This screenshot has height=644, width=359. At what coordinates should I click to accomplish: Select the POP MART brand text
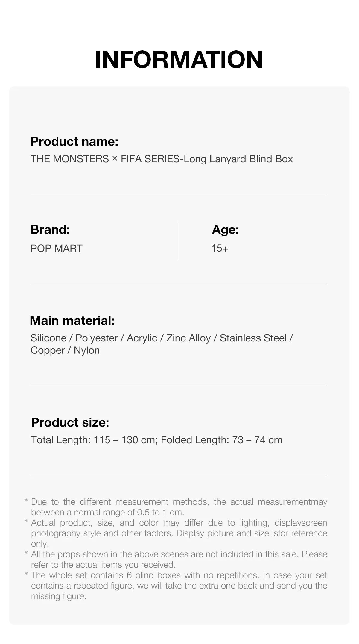pos(57,248)
